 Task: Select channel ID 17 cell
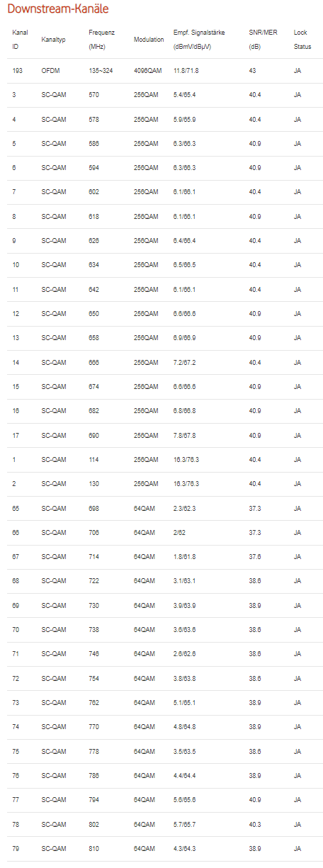tap(16, 435)
